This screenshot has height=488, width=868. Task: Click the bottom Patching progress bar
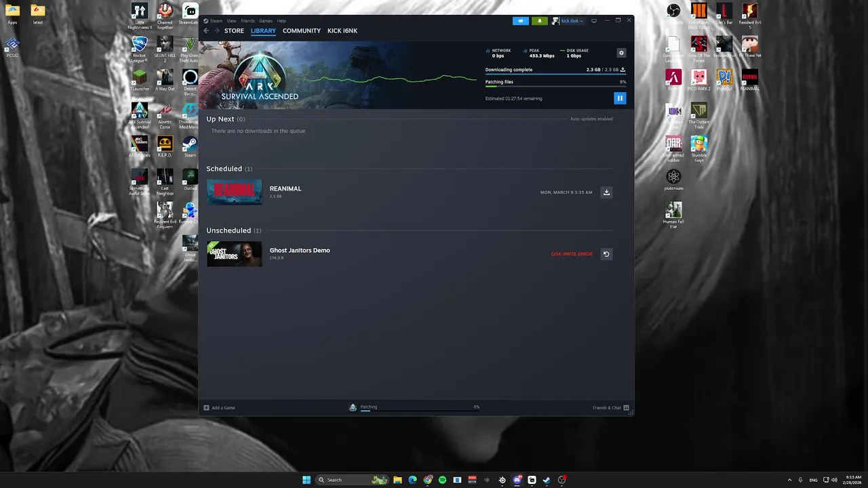tap(420, 411)
